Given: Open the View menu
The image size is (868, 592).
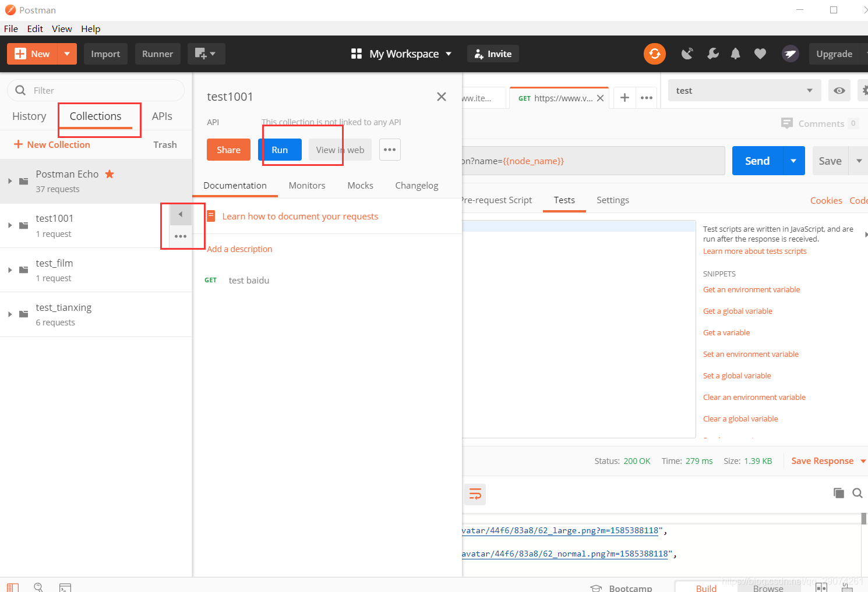Looking at the screenshot, I should [62, 29].
